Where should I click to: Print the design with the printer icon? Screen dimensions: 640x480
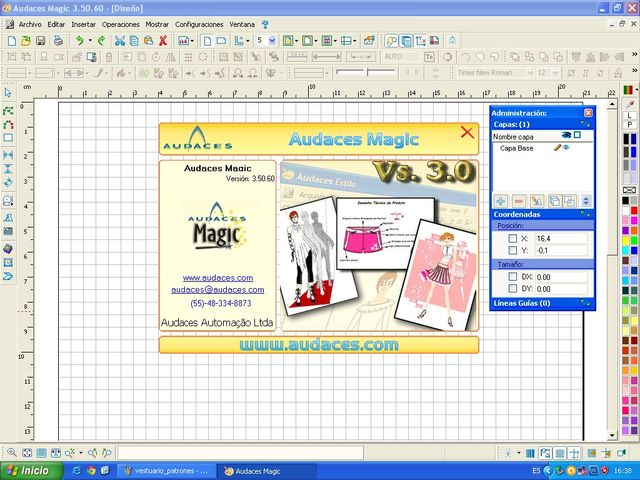(58, 40)
